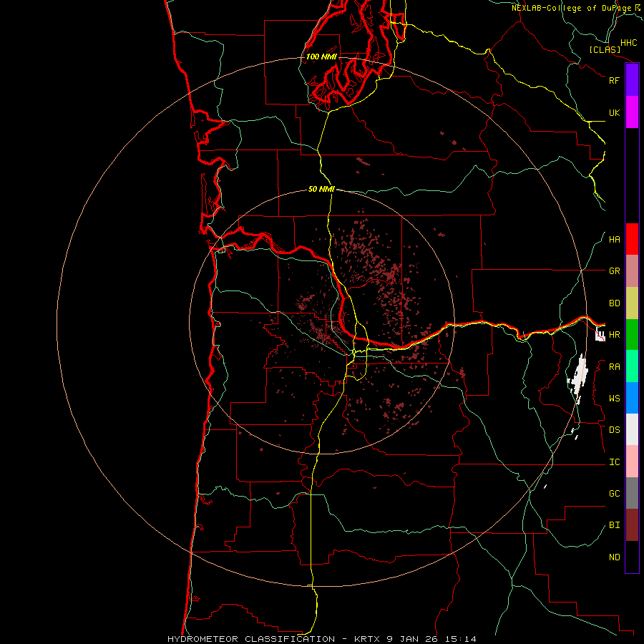Click the BI legend label
Screen dimensions: 644x644
(x=614, y=525)
